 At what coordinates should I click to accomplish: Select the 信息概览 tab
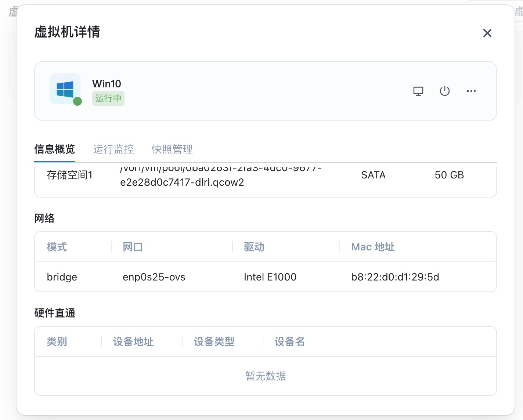pyautogui.click(x=55, y=149)
